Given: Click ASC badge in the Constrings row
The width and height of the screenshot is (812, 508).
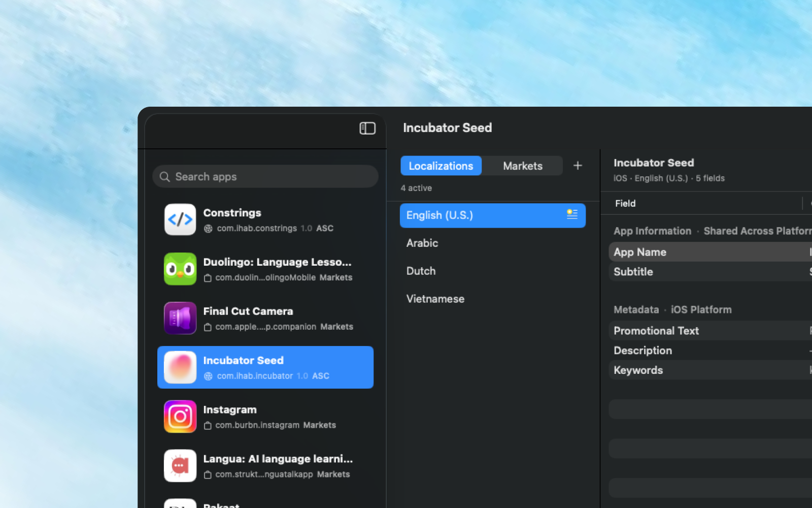Looking at the screenshot, I should coord(325,229).
